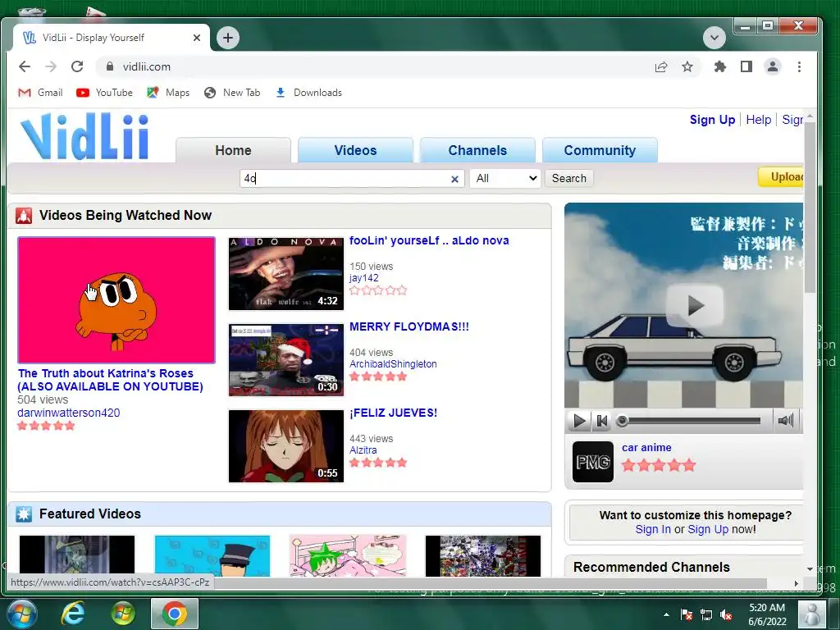840x630 pixels.
Task: Switch to the Videos tab
Action: (x=355, y=150)
